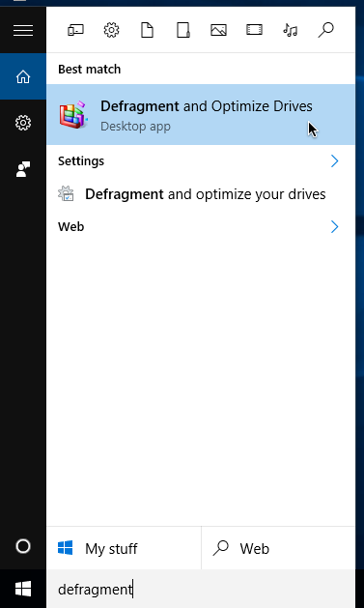The width and height of the screenshot is (364, 608).
Task: Open Defragment and optimize your drives setting
Action: [201, 194]
